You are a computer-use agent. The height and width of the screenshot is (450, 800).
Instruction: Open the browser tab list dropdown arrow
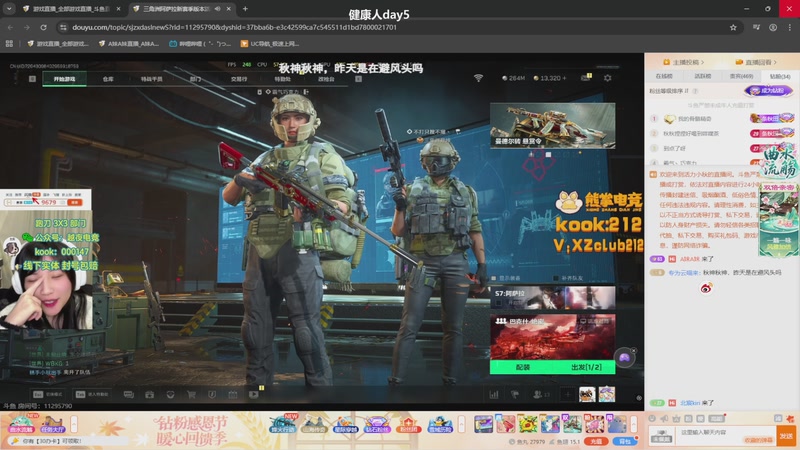pyautogui.click(x=9, y=9)
